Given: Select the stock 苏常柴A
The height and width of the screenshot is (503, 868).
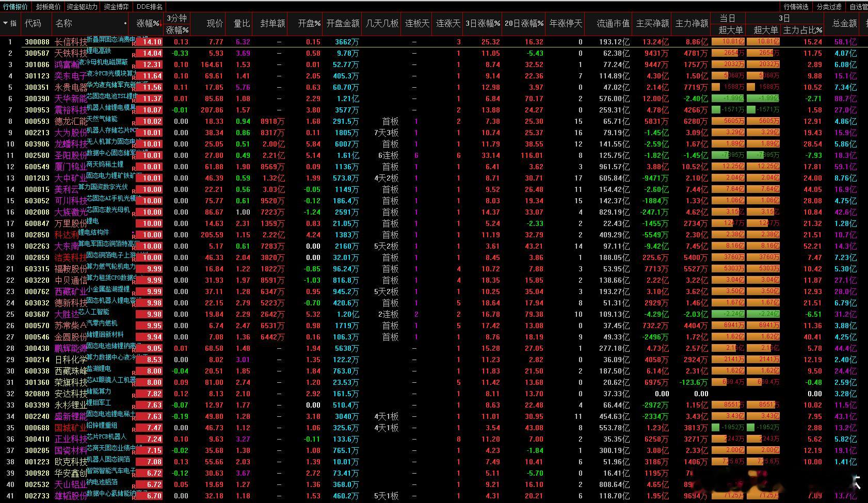Looking at the screenshot, I should [71, 326].
